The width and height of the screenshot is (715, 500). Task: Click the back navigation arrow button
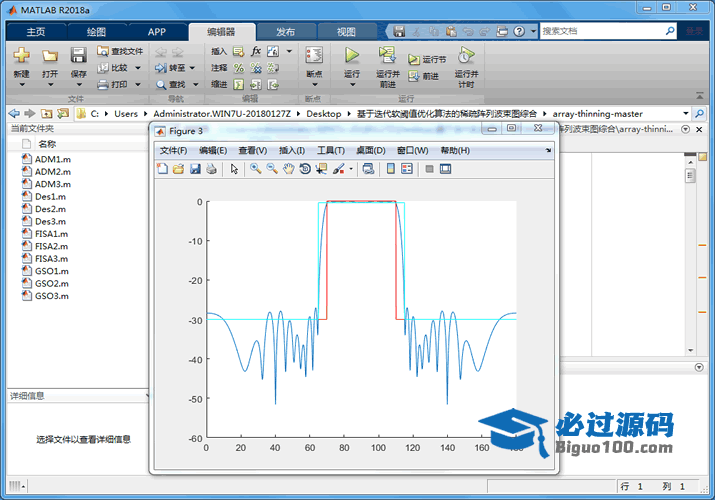click(x=14, y=113)
